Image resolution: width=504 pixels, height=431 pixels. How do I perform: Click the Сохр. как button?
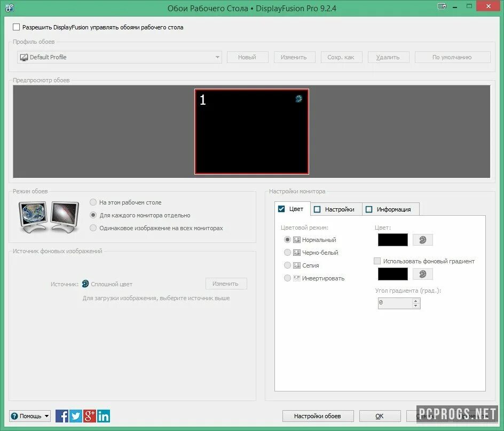pos(341,57)
